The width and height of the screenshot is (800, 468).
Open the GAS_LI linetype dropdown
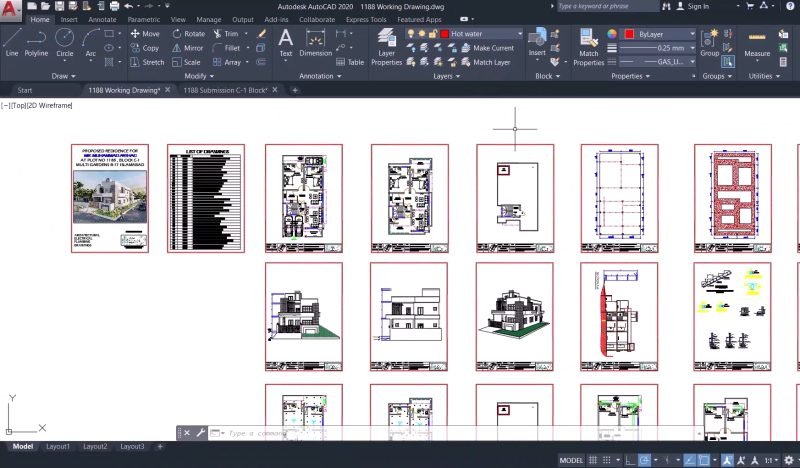pos(692,62)
